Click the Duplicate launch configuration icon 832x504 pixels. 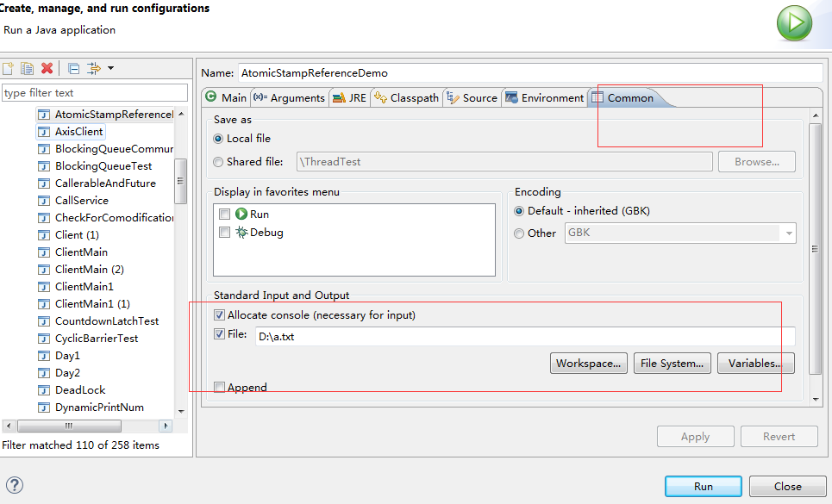27,68
